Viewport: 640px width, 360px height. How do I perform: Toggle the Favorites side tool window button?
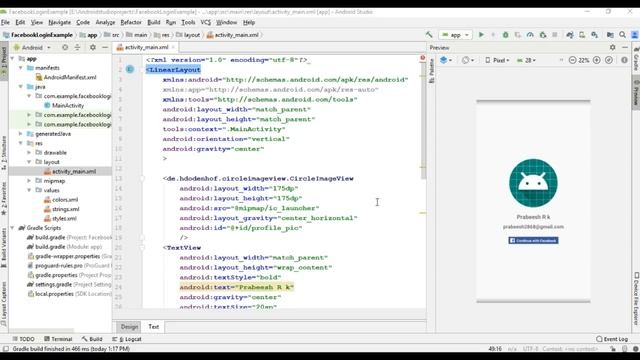pyautogui.click(x=4, y=199)
